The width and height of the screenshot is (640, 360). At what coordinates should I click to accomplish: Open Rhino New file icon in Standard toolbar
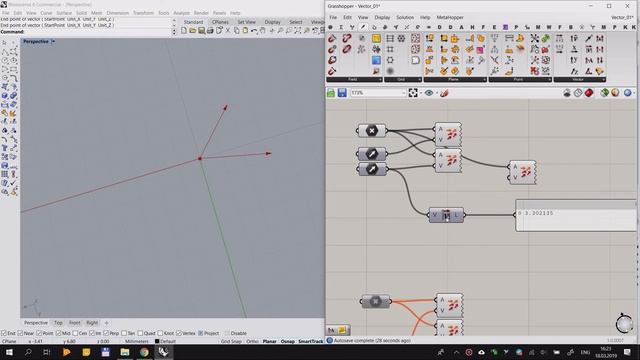point(184,31)
